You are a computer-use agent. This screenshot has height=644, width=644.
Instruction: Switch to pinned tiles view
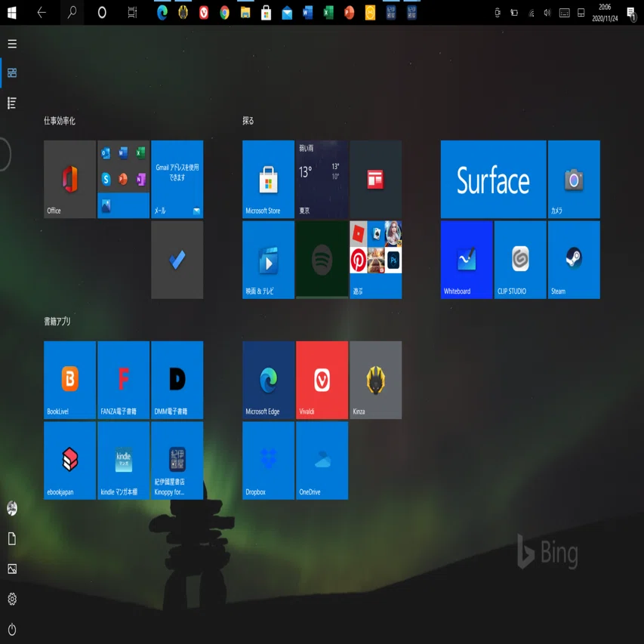point(12,72)
